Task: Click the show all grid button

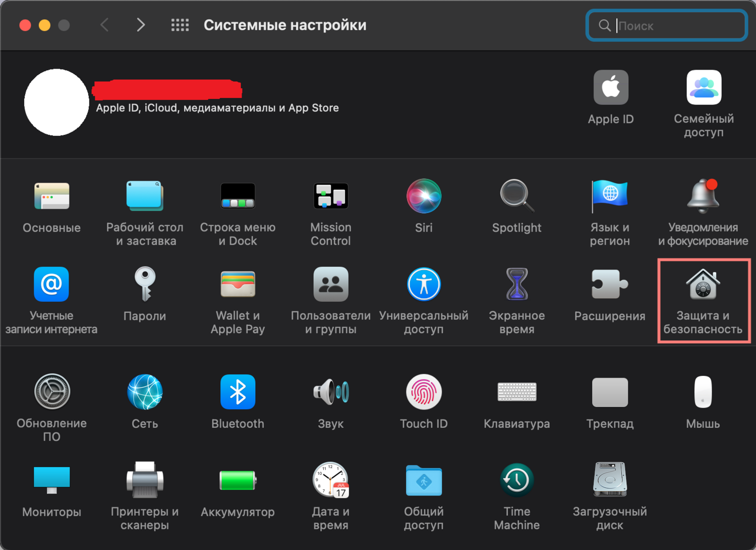Action: [180, 25]
